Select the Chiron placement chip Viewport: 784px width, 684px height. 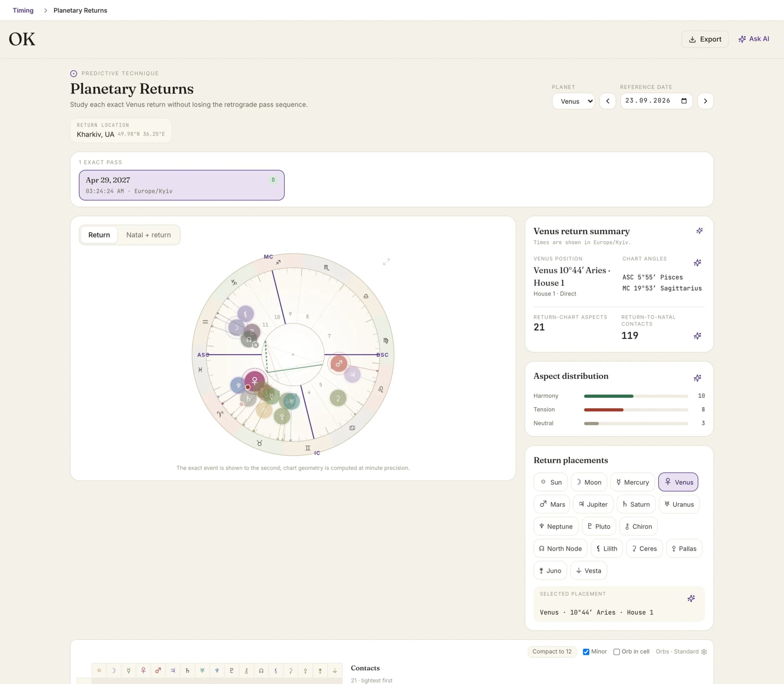[x=638, y=526]
